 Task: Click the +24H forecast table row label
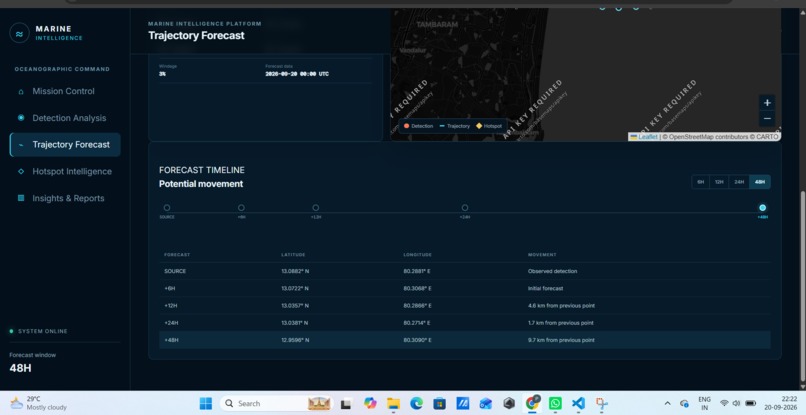pyautogui.click(x=171, y=323)
